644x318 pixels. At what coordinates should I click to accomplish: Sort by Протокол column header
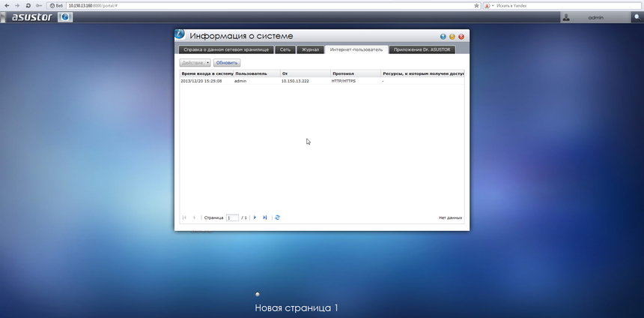355,73
